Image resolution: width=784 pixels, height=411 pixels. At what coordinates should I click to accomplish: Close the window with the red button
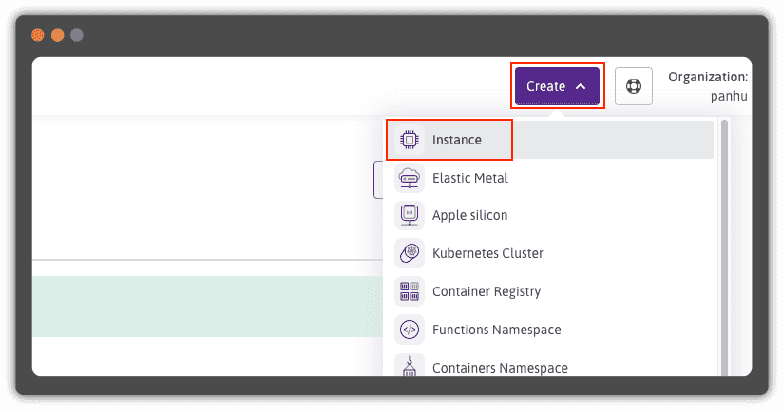[38, 35]
